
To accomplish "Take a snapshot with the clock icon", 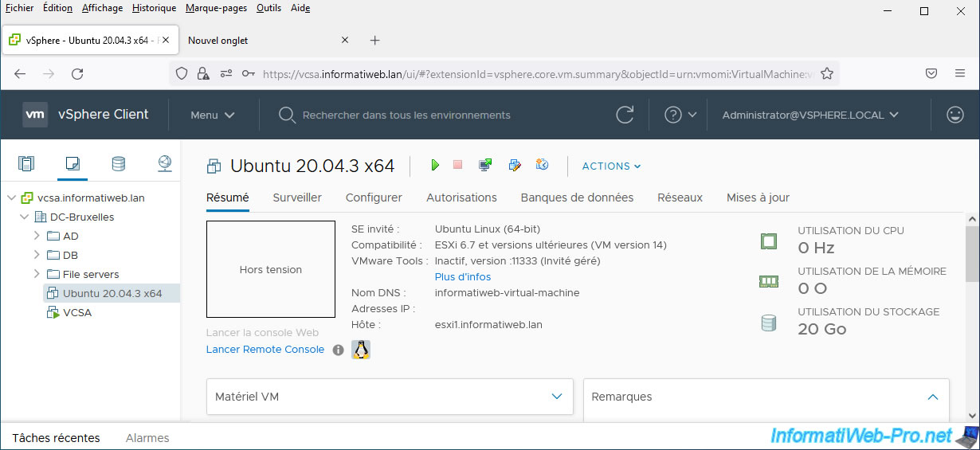I will [x=543, y=165].
